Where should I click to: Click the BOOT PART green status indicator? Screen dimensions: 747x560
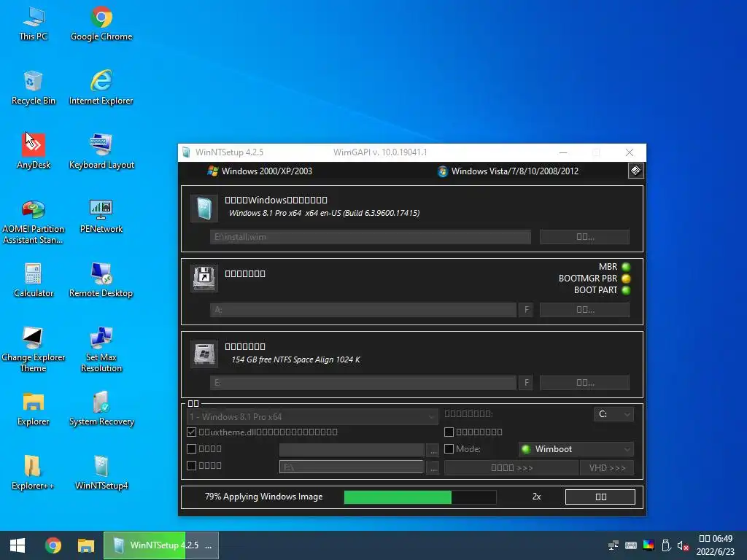(x=626, y=290)
